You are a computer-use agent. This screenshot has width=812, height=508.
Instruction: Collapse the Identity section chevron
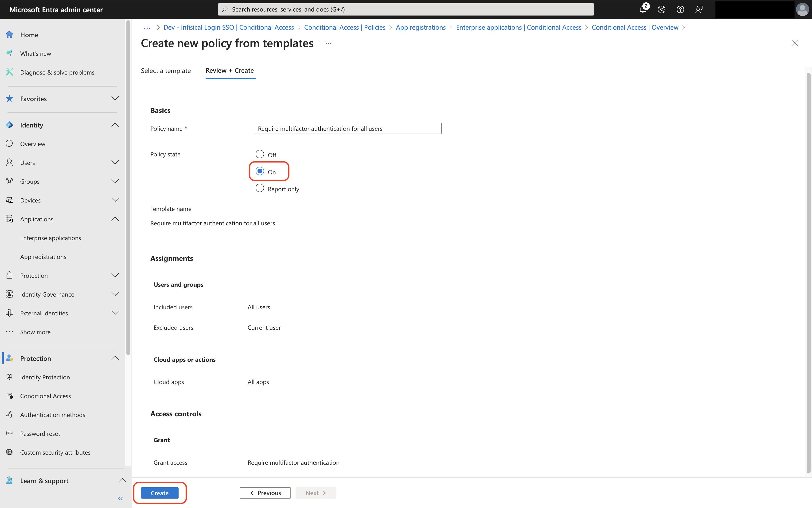point(115,125)
